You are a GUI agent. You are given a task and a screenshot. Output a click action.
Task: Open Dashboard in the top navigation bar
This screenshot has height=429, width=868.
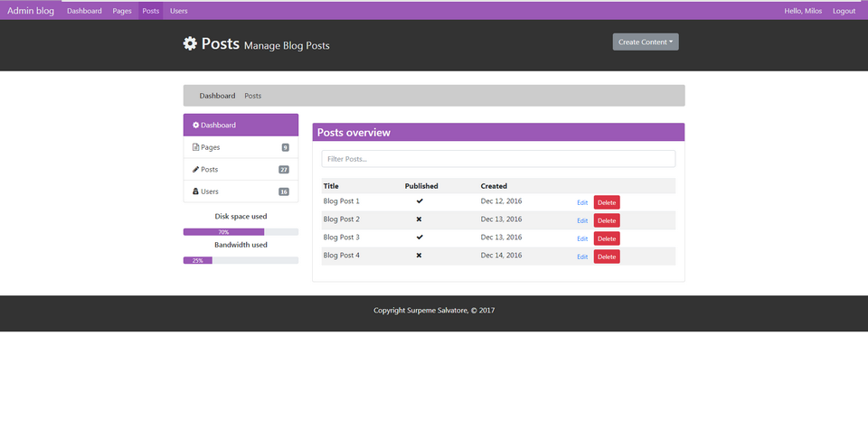pos(84,11)
